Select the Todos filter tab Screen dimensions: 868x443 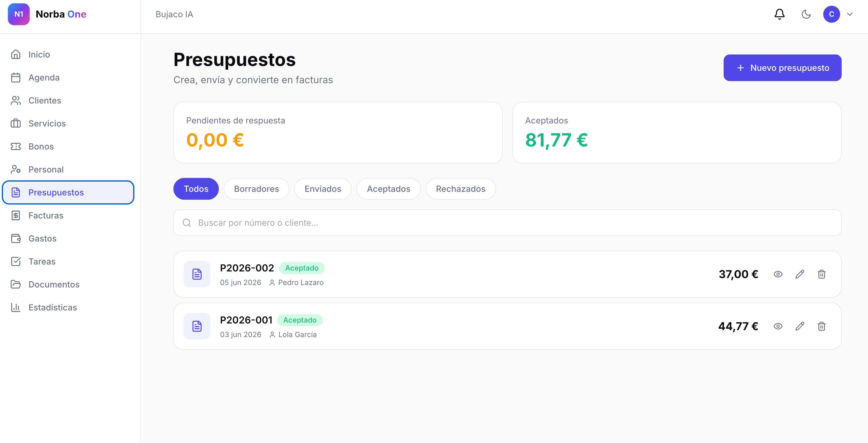[x=196, y=189]
